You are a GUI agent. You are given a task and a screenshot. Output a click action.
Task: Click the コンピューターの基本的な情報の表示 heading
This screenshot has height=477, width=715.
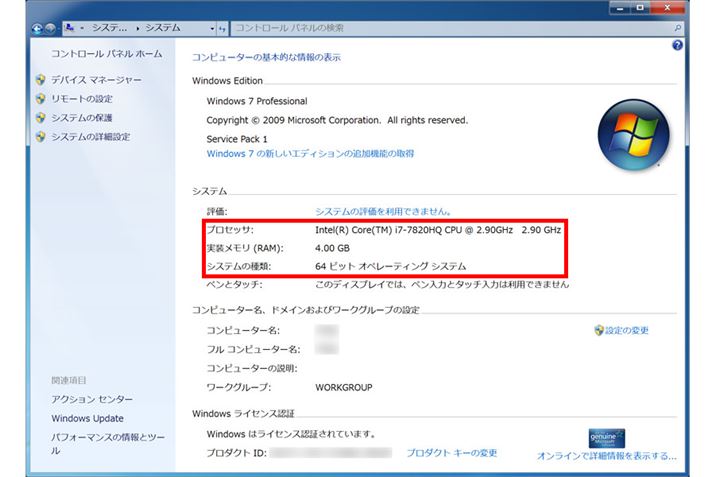(x=266, y=57)
